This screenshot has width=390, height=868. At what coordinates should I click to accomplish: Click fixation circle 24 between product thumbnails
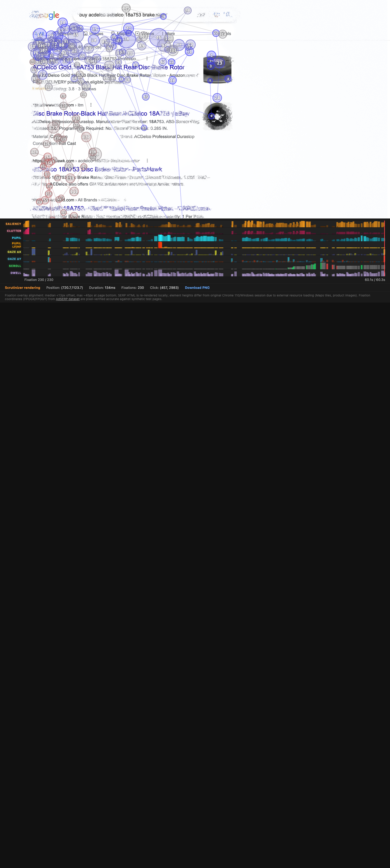pyautogui.click(x=217, y=98)
